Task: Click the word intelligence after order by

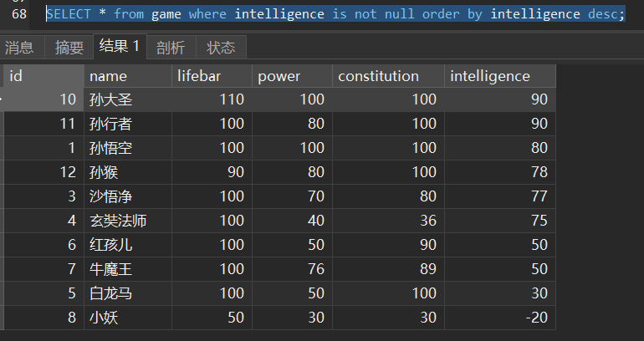Action: pos(535,14)
